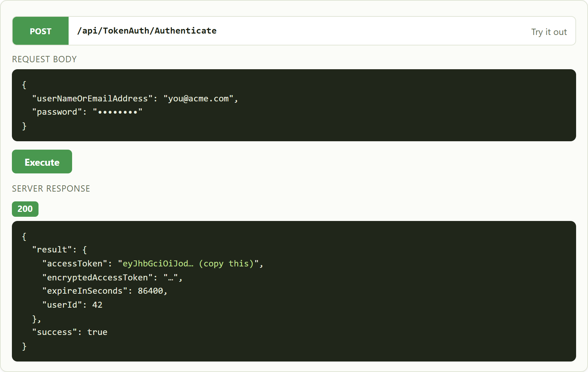The width and height of the screenshot is (588, 372).
Task: Click the "userId": 42 line
Action: pos(72,305)
